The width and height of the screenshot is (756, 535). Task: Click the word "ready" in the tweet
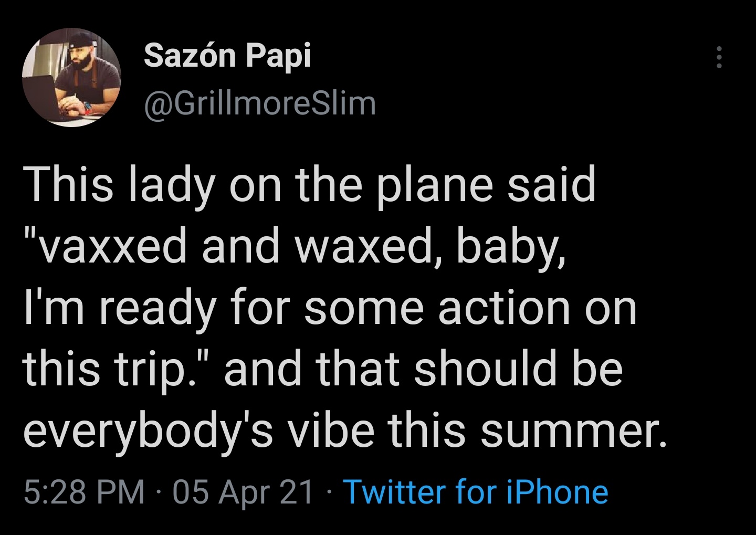point(157,308)
